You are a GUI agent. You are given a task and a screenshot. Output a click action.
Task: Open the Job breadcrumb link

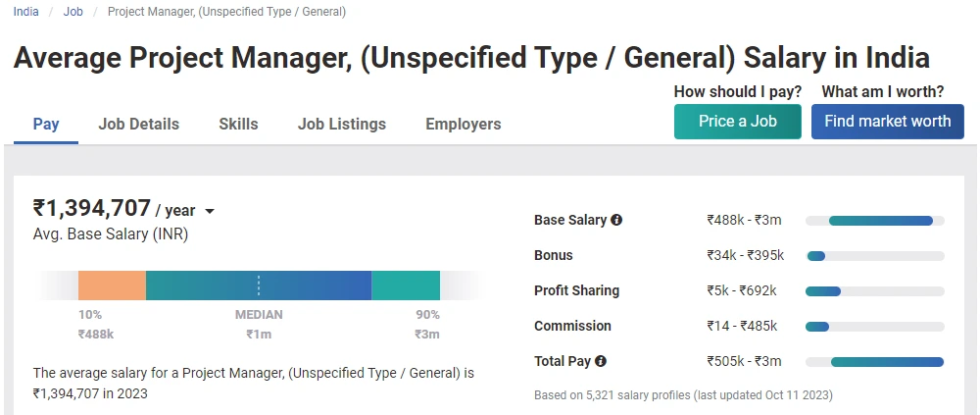(x=73, y=12)
